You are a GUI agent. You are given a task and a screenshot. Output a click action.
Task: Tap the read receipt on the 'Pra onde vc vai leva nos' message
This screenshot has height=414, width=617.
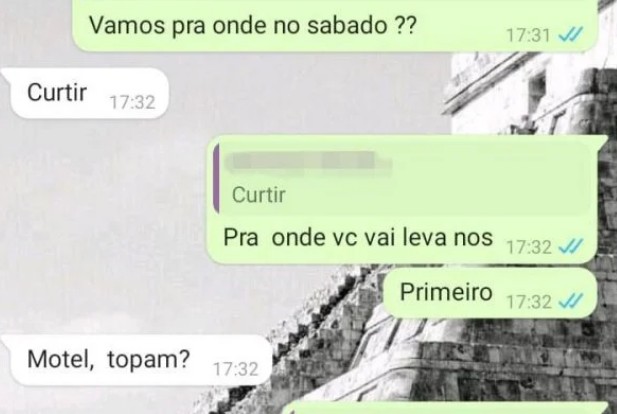point(571,247)
